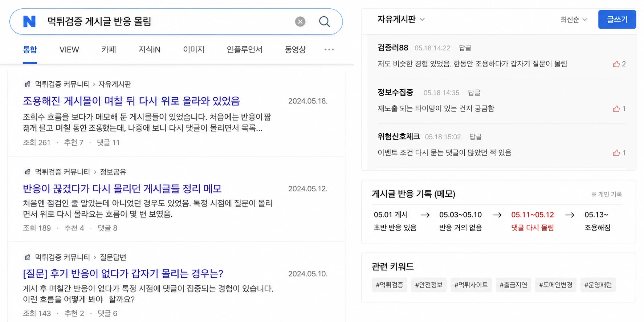Reply to 위험신호체크 via 답글

tap(476, 137)
